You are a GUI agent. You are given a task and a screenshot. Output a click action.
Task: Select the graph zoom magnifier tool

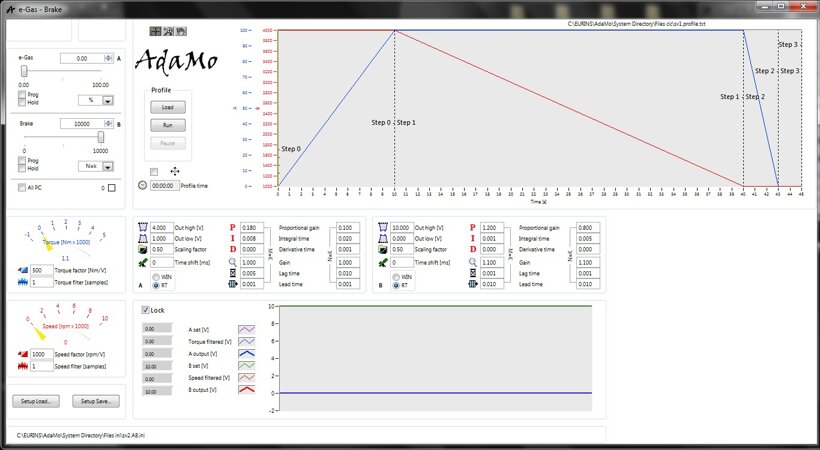168,32
